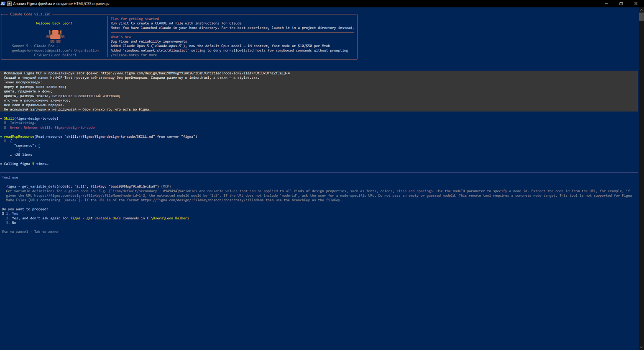The height and width of the screenshot is (350, 644).
Task: Click the 'C:\Users\Leon Balberi' path under the mascot
Action: tap(55, 55)
